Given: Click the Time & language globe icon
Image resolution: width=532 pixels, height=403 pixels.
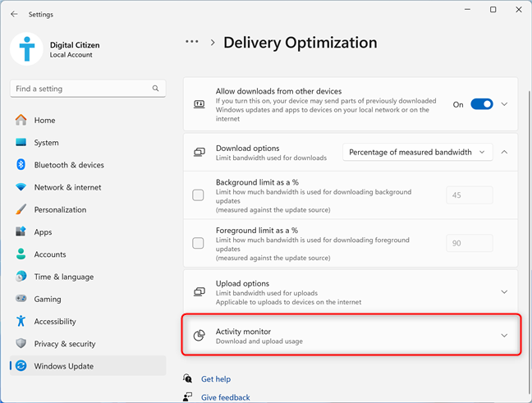Looking at the screenshot, I should 21,277.
